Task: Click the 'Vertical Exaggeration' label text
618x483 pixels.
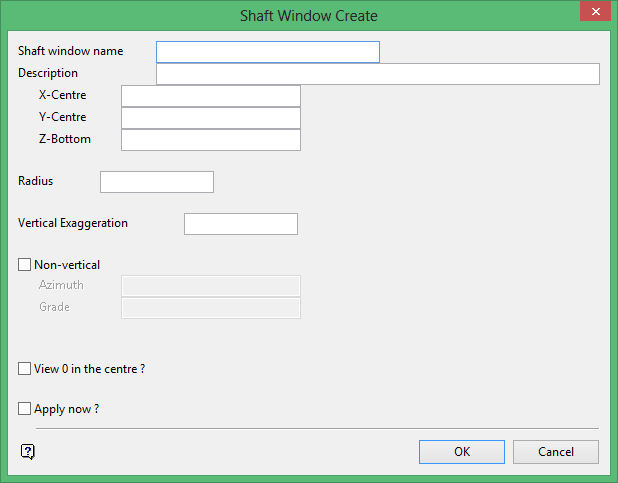Action: pos(73,223)
